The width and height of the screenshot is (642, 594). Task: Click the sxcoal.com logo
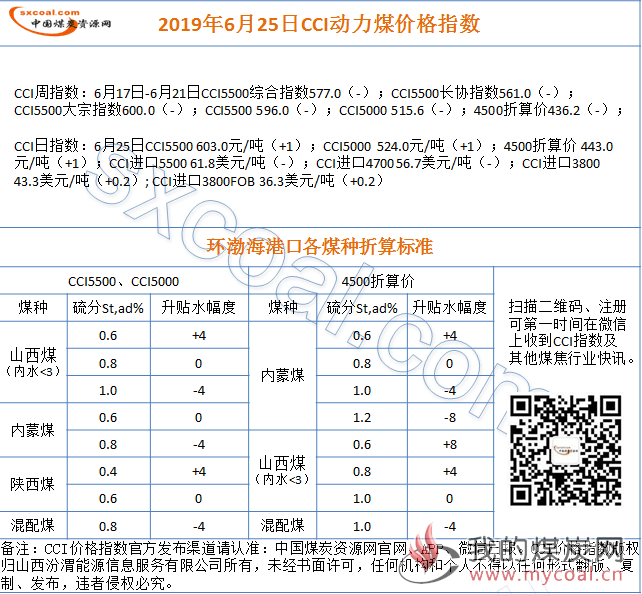[60, 20]
